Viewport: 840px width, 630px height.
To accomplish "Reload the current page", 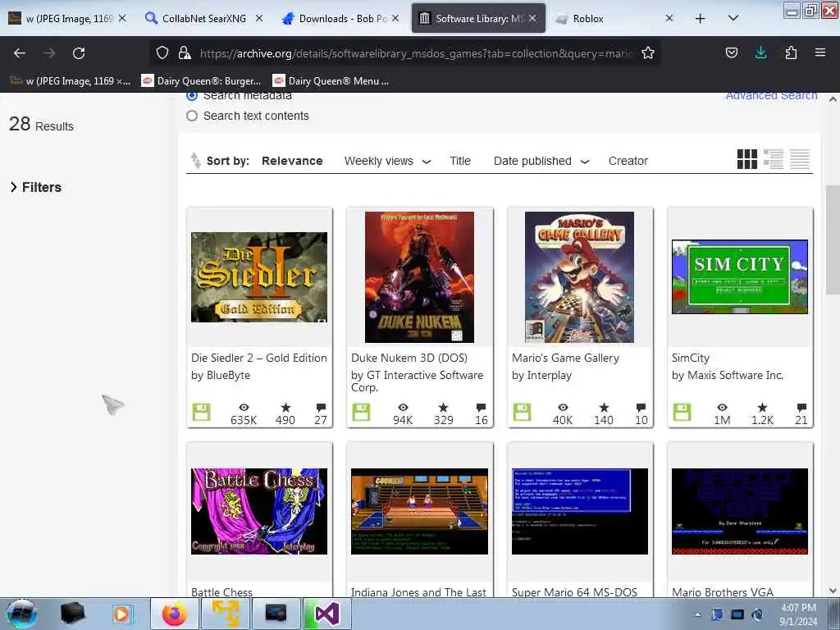I will pos(79,53).
